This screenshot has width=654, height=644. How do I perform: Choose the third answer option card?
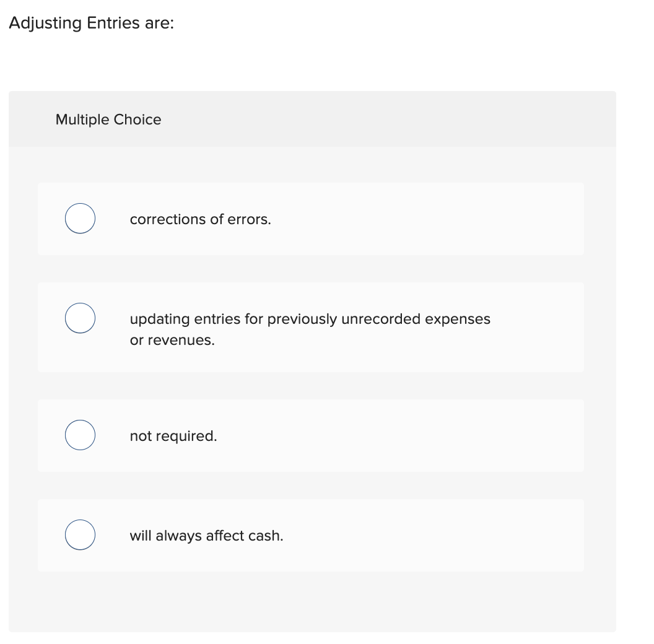[x=311, y=435]
